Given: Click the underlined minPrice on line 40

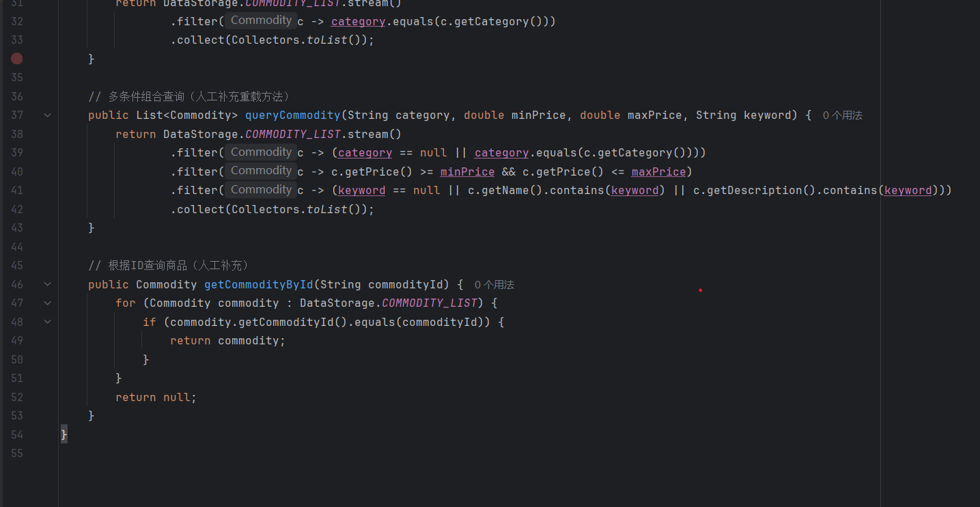Looking at the screenshot, I should [467, 172].
